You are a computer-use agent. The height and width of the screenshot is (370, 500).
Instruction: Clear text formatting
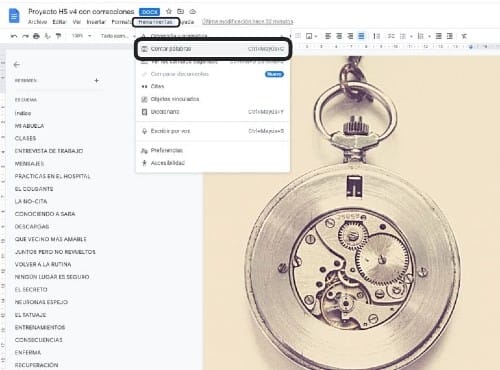464,36
